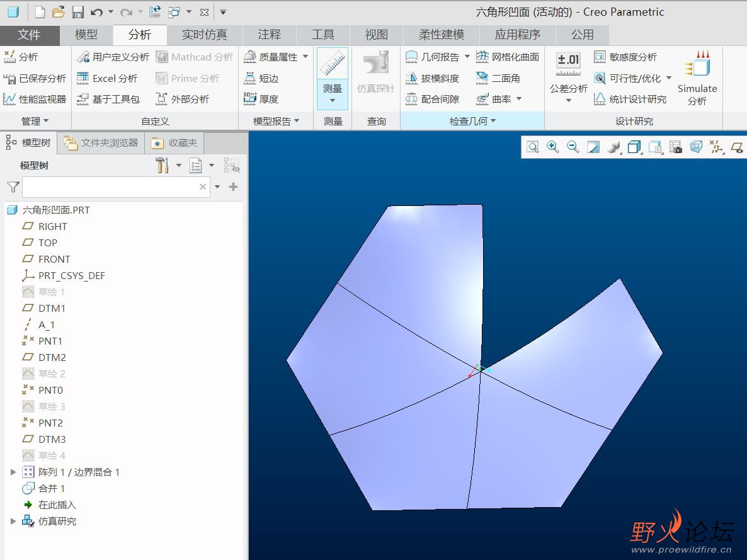
Task: Click the Undo arrow icon
Action: click(97, 12)
